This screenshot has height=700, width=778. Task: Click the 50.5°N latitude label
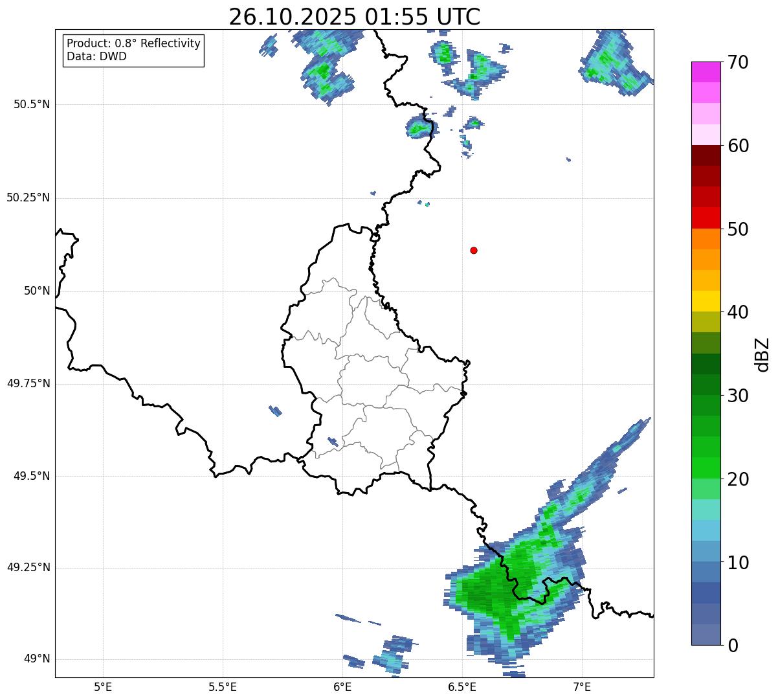[32, 104]
